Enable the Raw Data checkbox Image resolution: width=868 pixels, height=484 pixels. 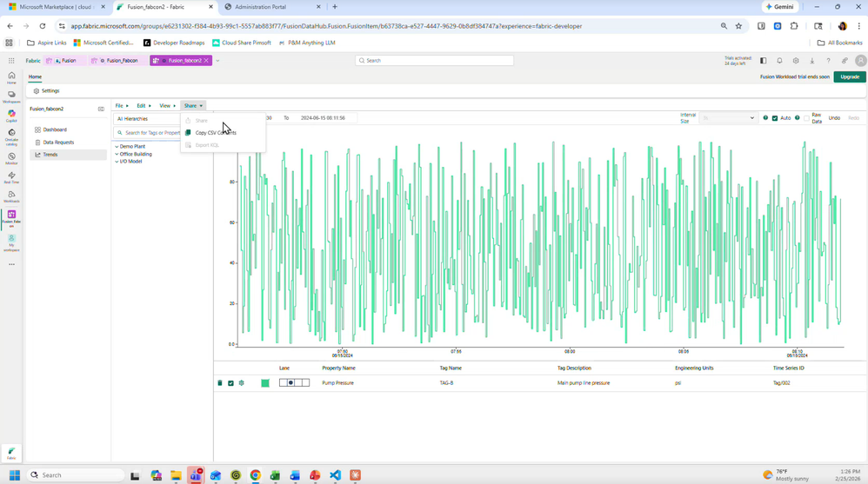pyautogui.click(x=806, y=118)
